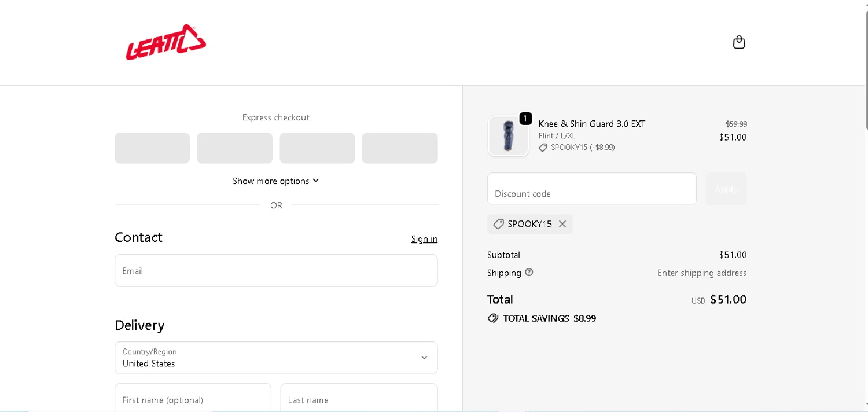Click the fourth express checkout button
Image resolution: width=868 pixels, height=412 pixels.
(400, 148)
